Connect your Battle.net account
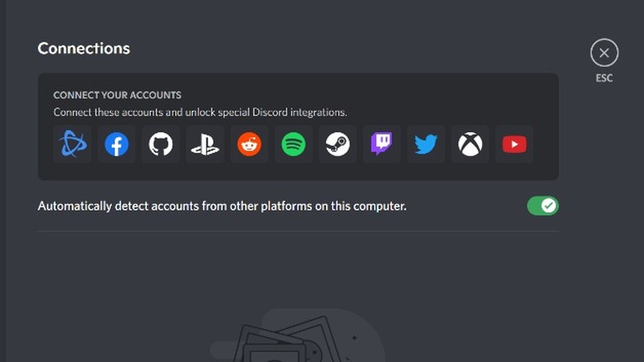The height and width of the screenshot is (362, 644). click(73, 145)
